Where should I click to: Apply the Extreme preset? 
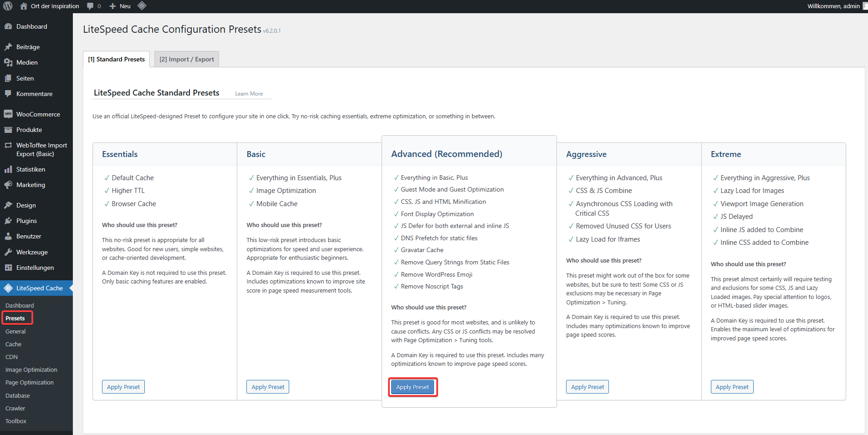coord(732,387)
